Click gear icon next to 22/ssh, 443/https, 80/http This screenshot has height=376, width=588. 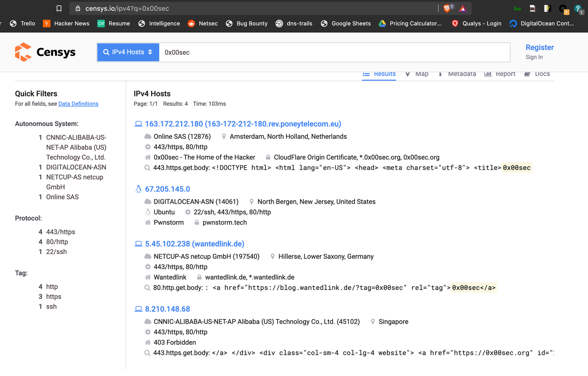(188, 212)
